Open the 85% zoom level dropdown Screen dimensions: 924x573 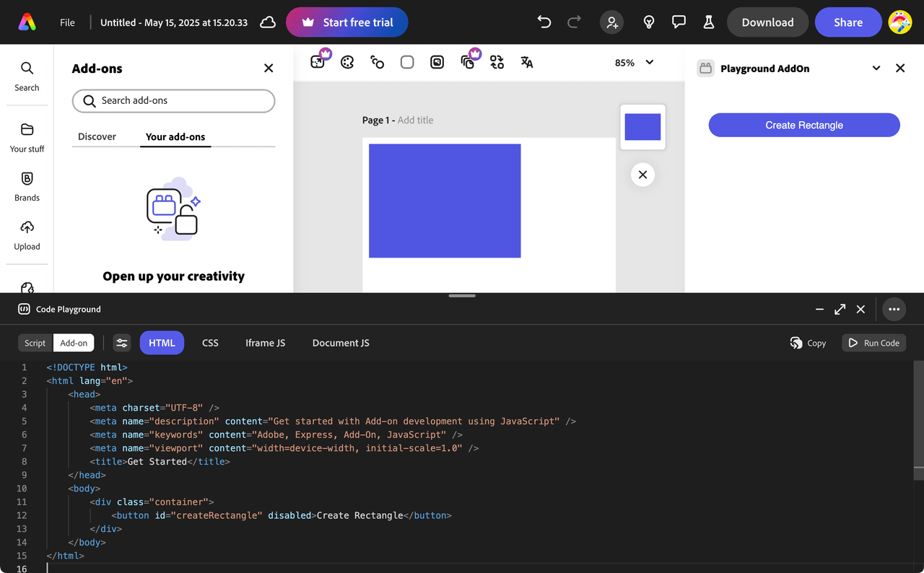pos(634,63)
